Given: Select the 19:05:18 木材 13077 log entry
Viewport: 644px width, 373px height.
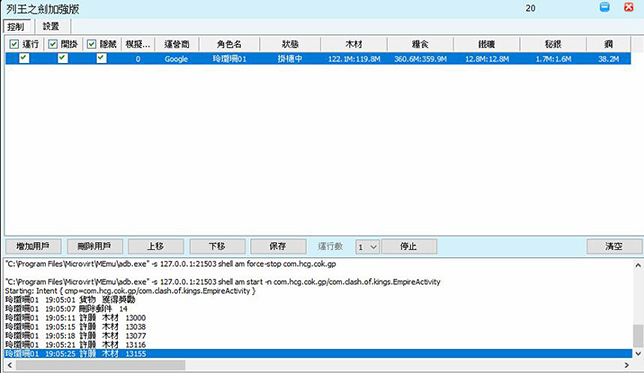Looking at the screenshot, I should pos(75,336).
